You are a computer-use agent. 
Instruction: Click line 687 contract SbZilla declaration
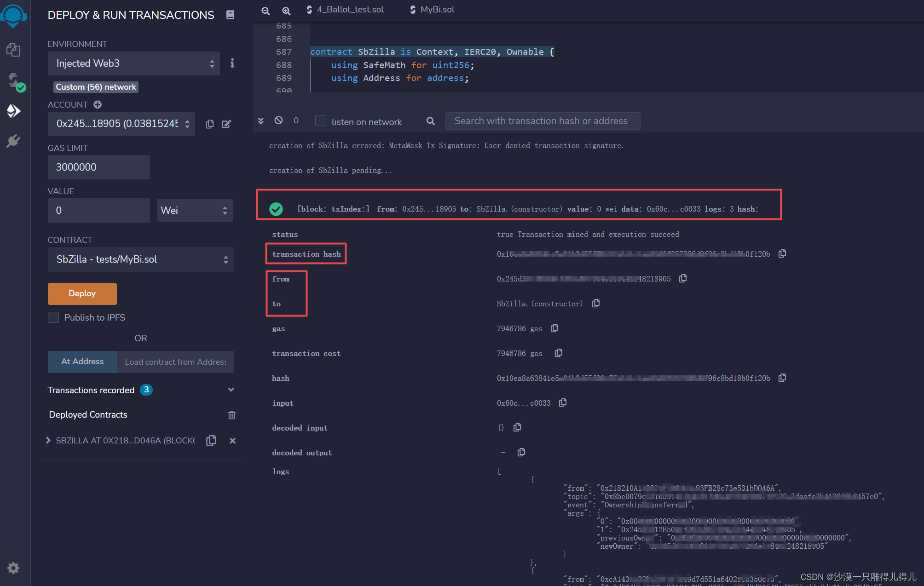[432, 52]
